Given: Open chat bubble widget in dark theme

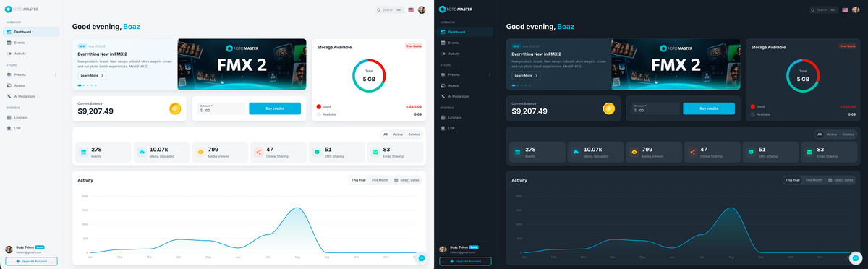Looking at the screenshot, I should tap(856, 258).
